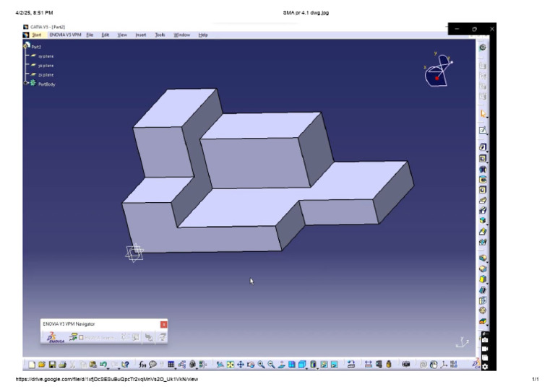
Task: Select the yz plane in the tree
Action: [x=46, y=65]
